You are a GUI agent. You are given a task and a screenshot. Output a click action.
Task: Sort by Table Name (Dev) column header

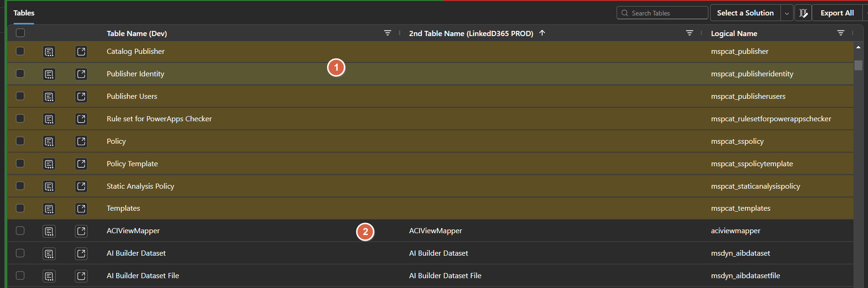(x=137, y=33)
